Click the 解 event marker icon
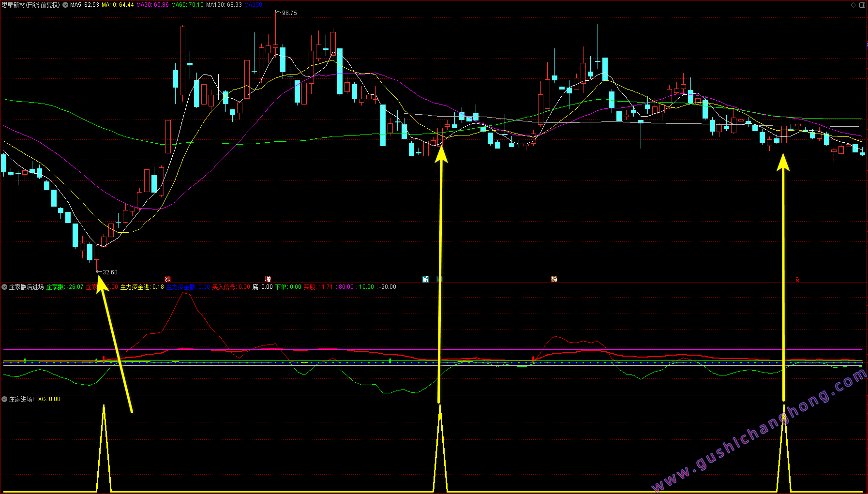 [425, 279]
